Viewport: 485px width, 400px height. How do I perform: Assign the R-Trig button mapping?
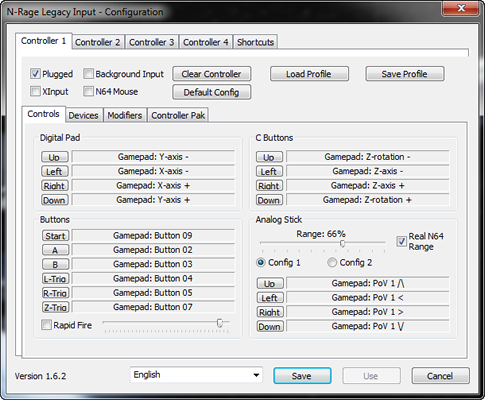point(56,293)
